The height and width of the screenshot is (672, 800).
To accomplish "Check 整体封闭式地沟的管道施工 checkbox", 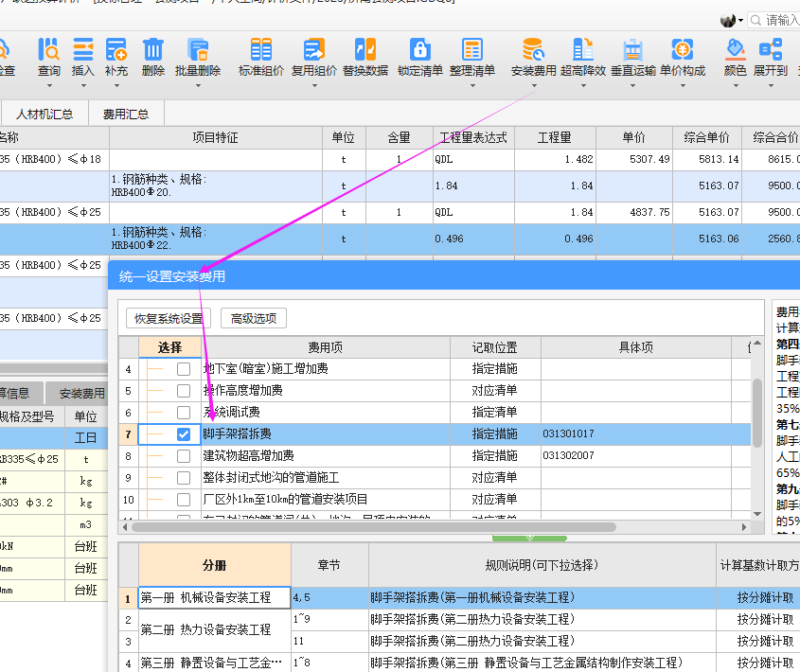I will [x=184, y=478].
